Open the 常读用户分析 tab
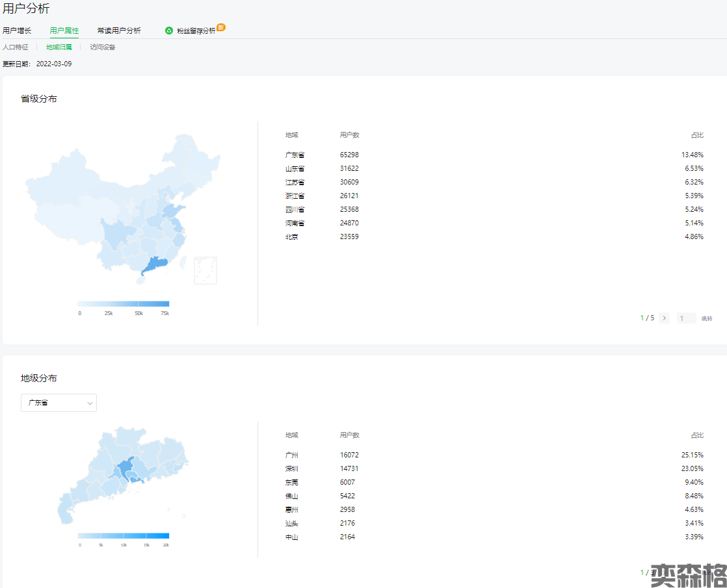This screenshot has height=588, width=727. tap(119, 31)
